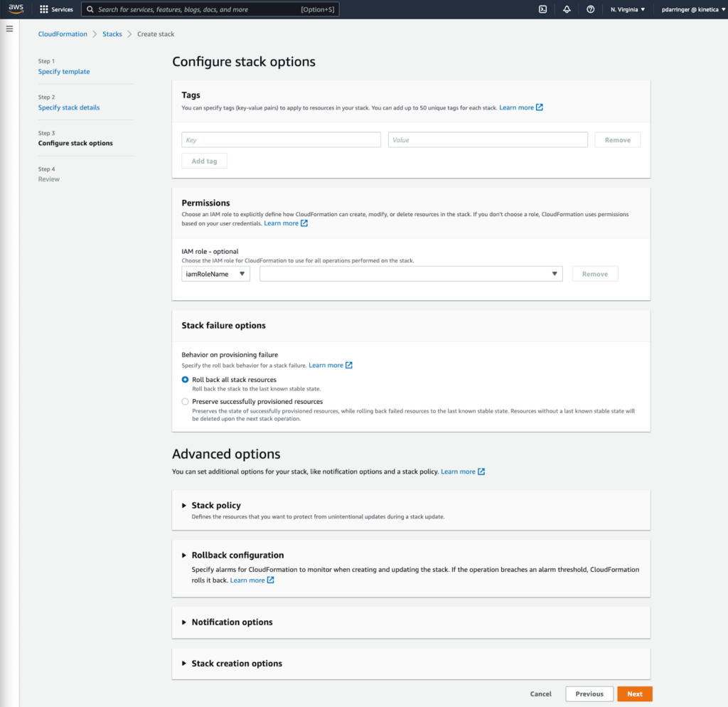
Task: Go to Specify template step
Action: (x=64, y=72)
